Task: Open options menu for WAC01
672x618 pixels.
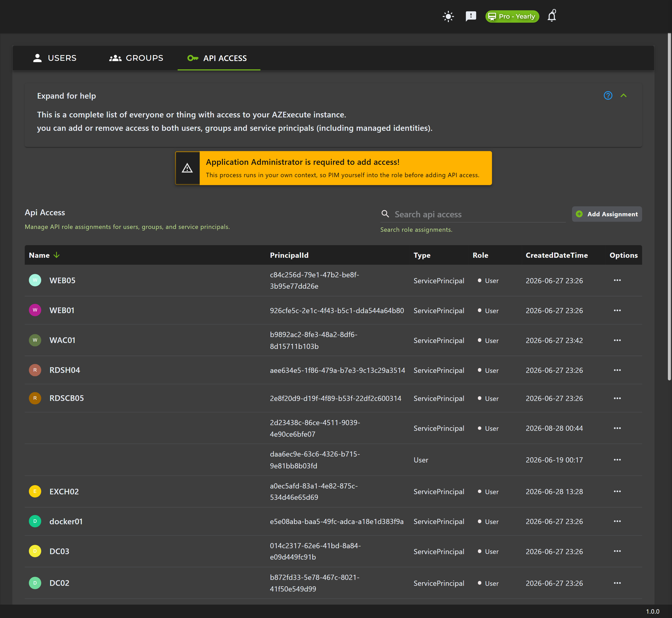Action: 617,340
